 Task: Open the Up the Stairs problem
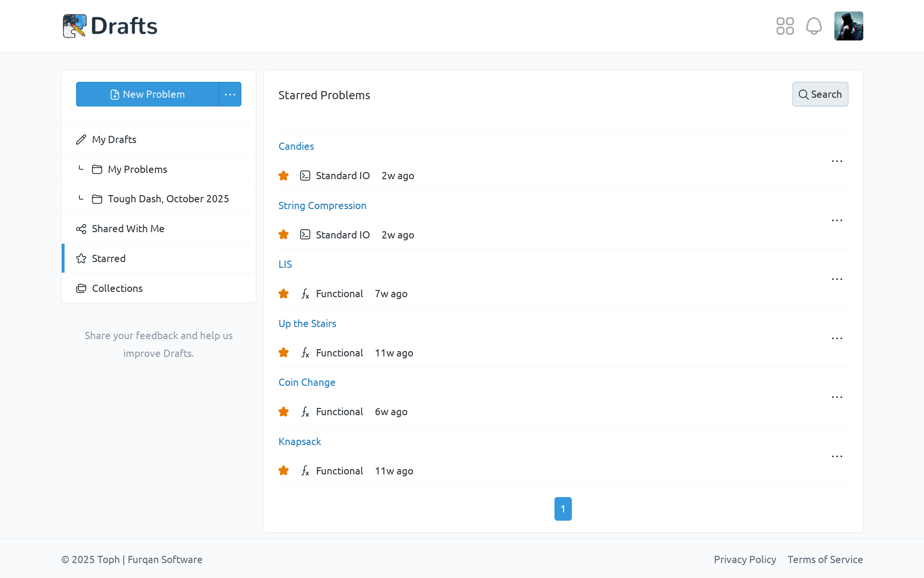pyautogui.click(x=307, y=324)
